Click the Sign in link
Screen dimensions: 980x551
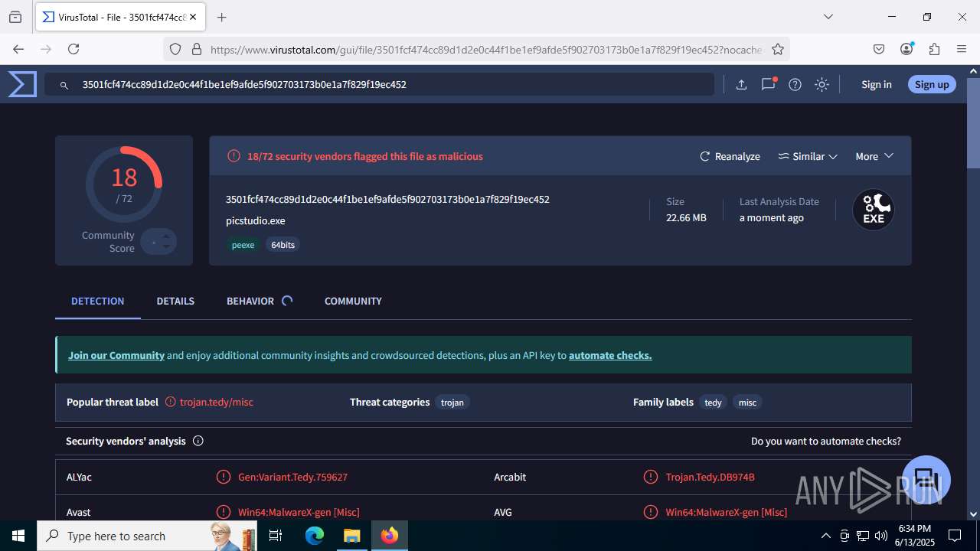pos(877,85)
